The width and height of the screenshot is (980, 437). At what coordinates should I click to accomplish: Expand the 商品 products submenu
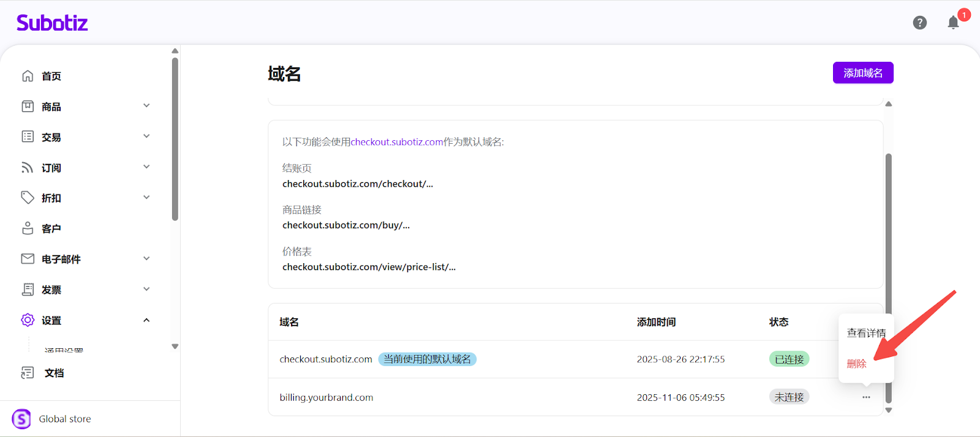tap(146, 106)
